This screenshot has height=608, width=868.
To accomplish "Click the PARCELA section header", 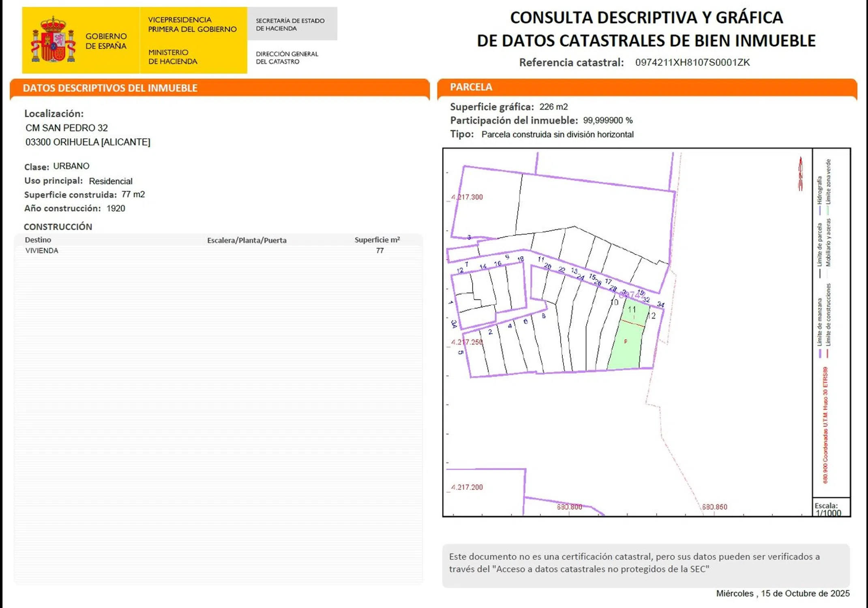I will coord(471,87).
